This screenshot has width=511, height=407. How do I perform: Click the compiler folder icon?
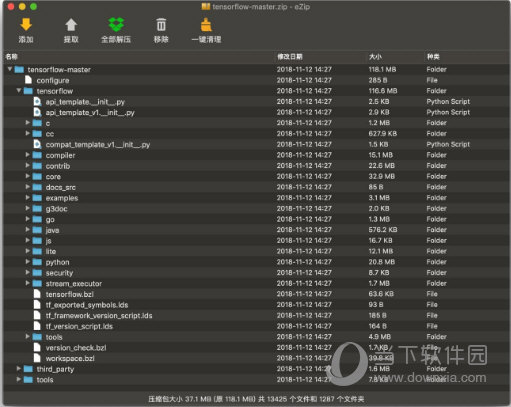click(x=37, y=155)
